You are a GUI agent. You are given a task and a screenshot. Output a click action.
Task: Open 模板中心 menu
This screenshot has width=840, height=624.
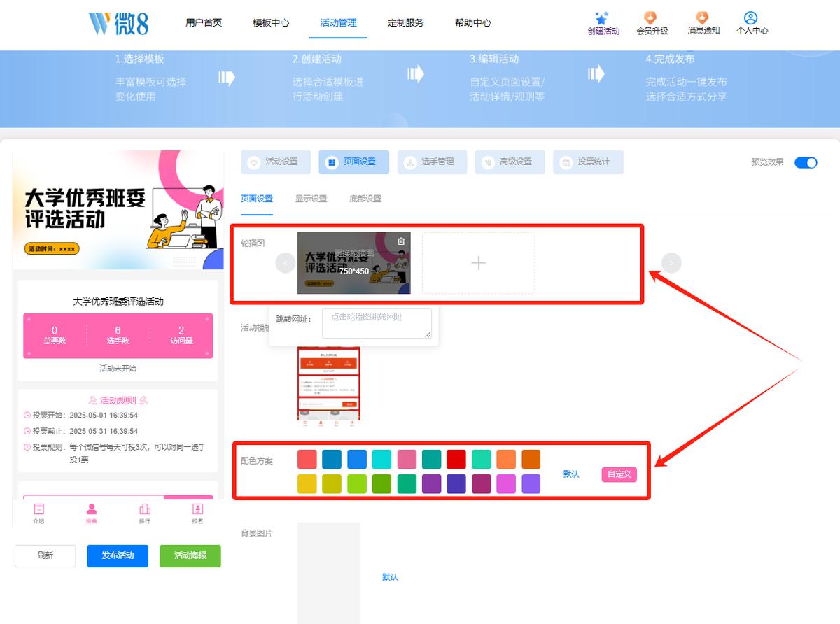coord(271,22)
